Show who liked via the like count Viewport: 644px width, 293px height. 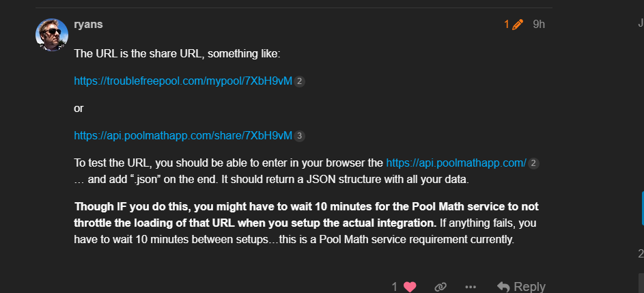(395, 287)
